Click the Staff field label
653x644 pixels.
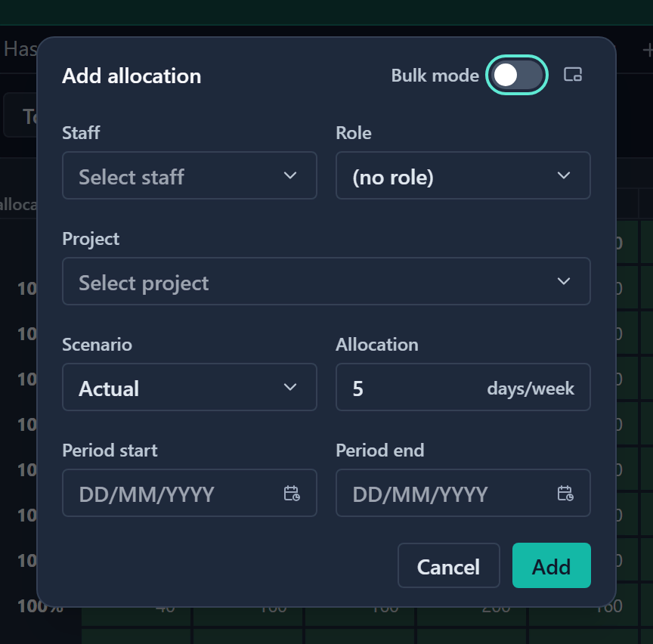point(81,133)
